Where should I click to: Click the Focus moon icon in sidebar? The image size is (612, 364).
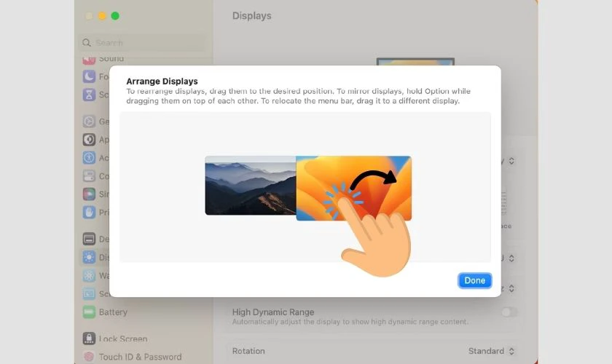coord(89,76)
